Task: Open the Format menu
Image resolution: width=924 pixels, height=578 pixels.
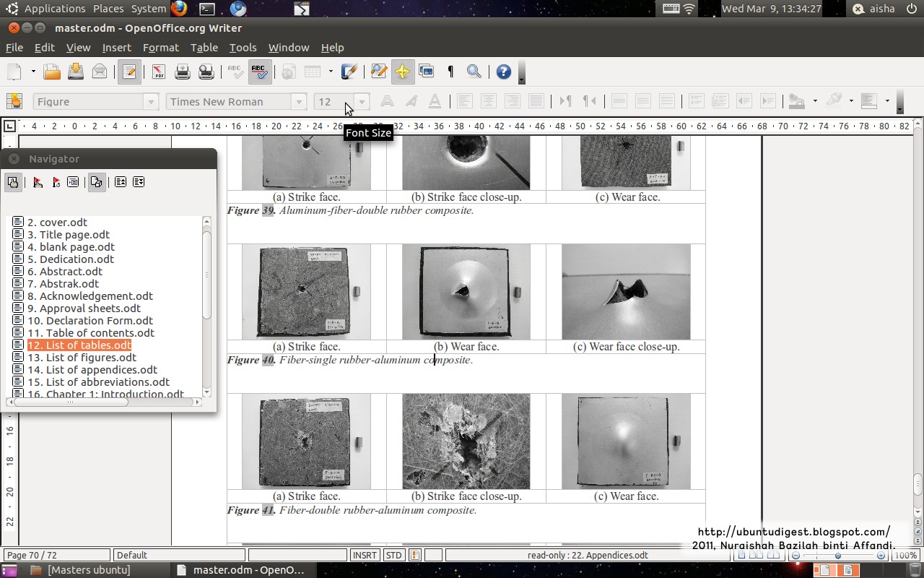Action: click(160, 48)
